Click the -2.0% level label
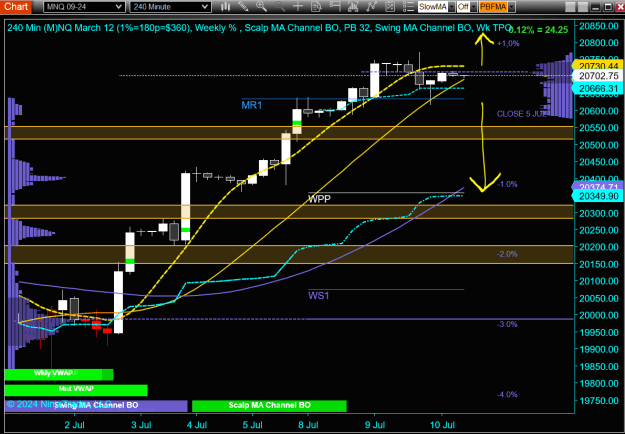625x434 pixels. pos(507,254)
